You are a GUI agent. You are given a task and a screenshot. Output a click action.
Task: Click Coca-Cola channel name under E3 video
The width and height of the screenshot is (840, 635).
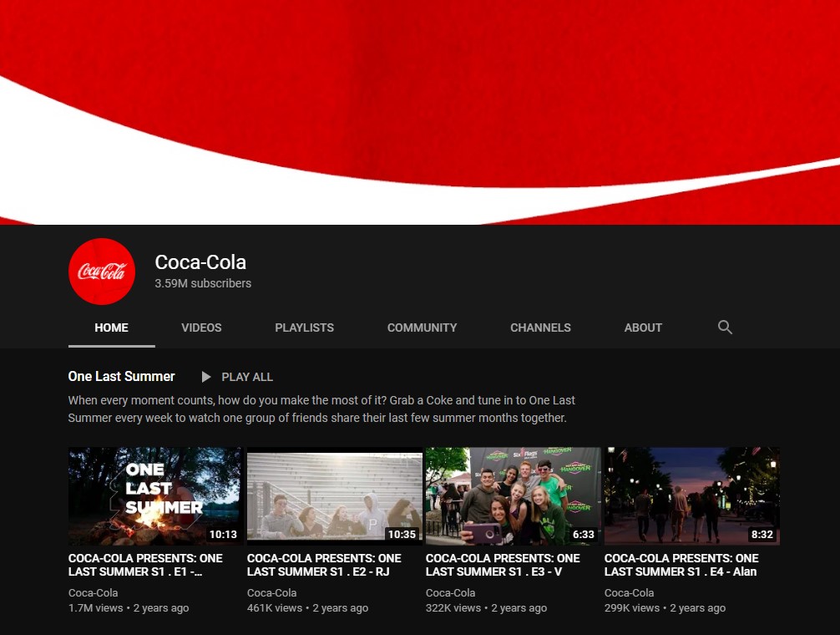[x=451, y=592]
